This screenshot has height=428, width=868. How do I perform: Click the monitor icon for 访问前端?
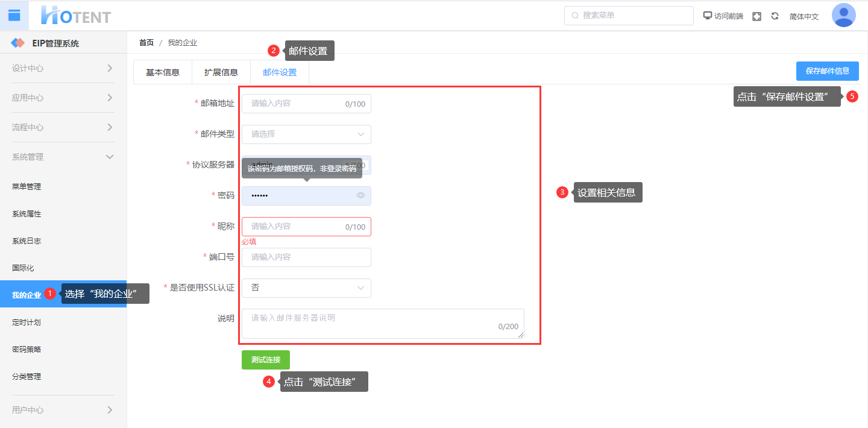click(708, 16)
